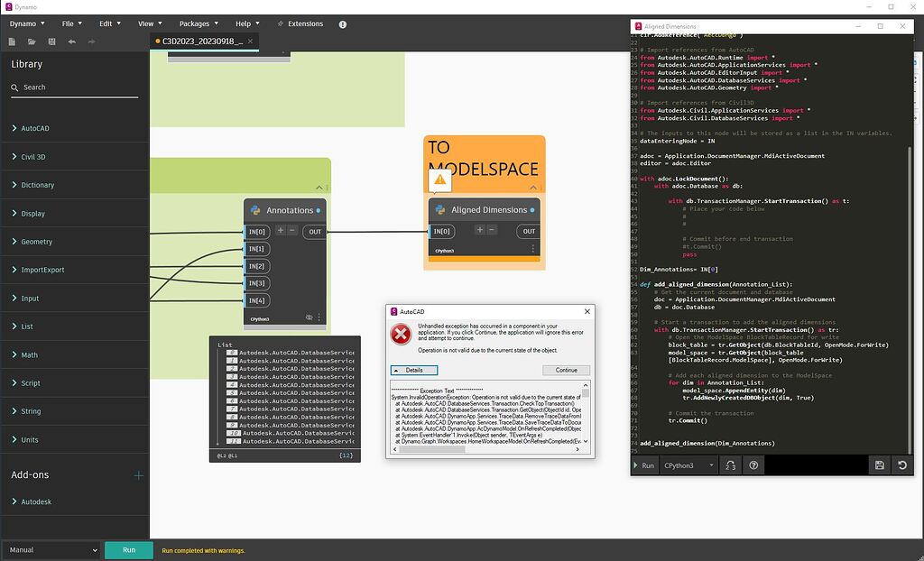Click the open file folder icon
The height and width of the screenshot is (561, 924).
pos(32,41)
